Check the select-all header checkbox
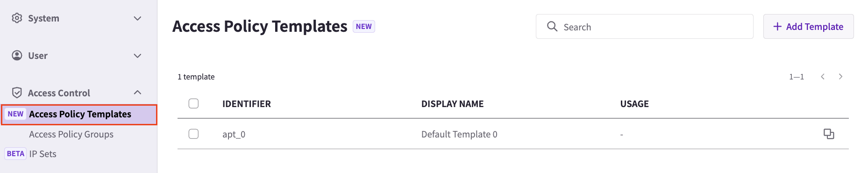The image size is (868, 173). point(193,103)
